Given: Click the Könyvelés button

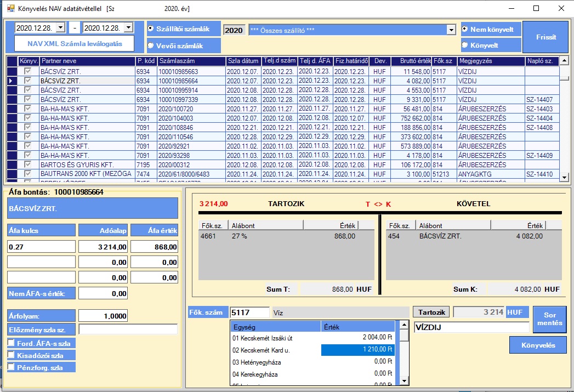Looking at the screenshot, I should (x=538, y=345).
